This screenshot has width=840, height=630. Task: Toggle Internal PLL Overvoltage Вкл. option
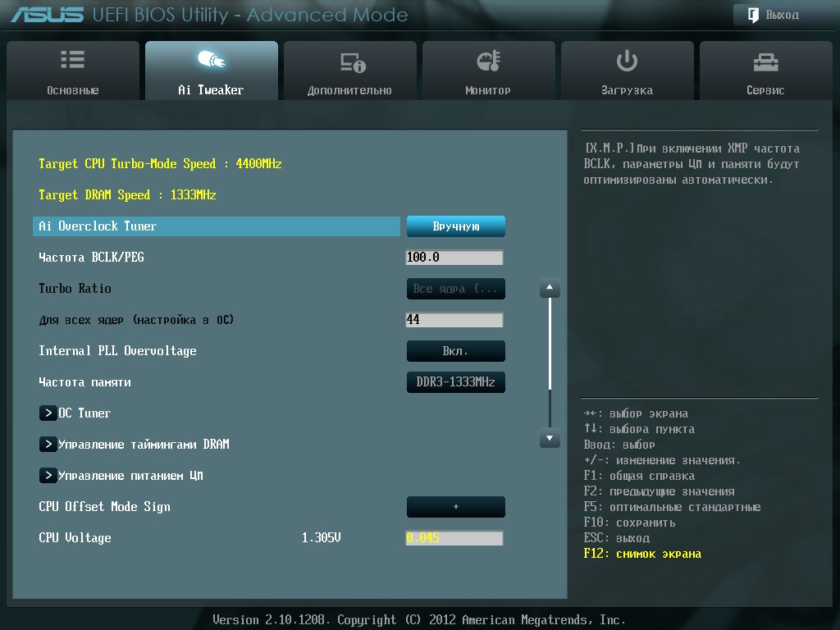click(x=456, y=351)
